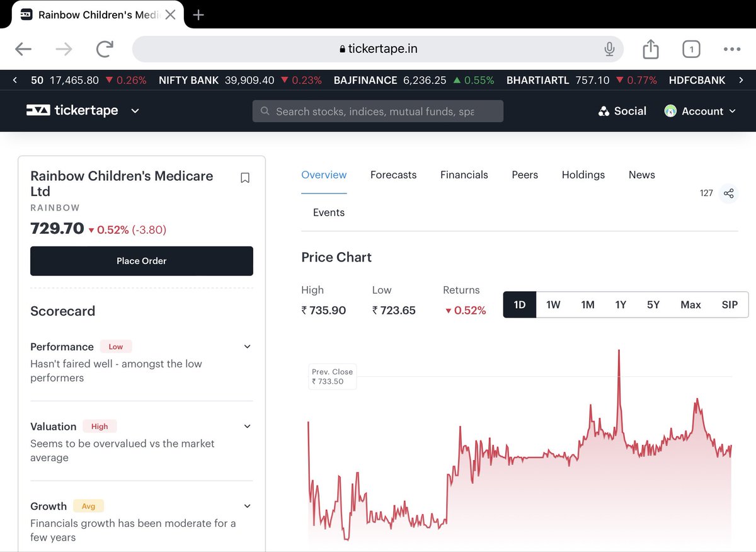Switch to the Events tab
The image size is (756, 552).
pos(329,213)
